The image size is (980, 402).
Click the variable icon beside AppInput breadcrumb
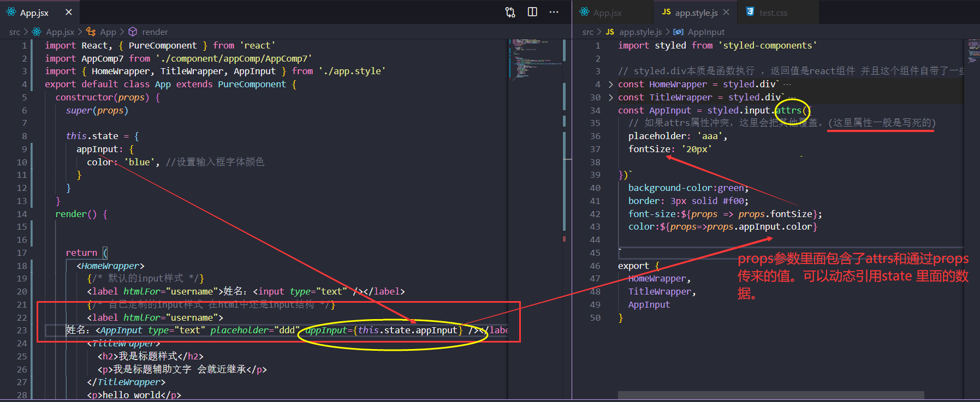tap(678, 32)
